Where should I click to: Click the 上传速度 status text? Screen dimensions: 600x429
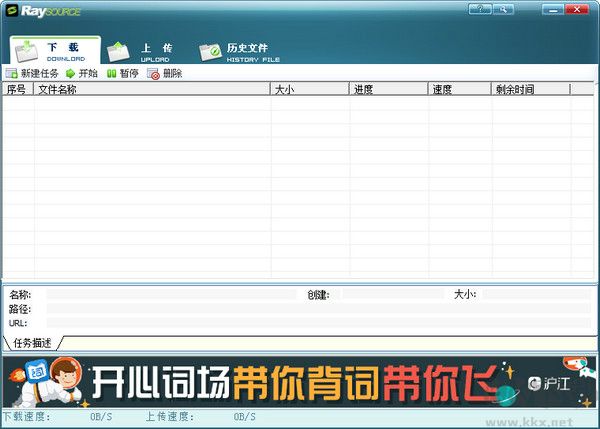[170, 416]
